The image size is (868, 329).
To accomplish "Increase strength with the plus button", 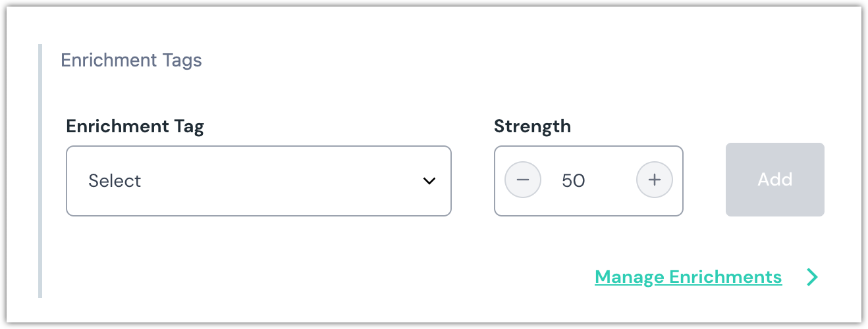I will coord(654,180).
